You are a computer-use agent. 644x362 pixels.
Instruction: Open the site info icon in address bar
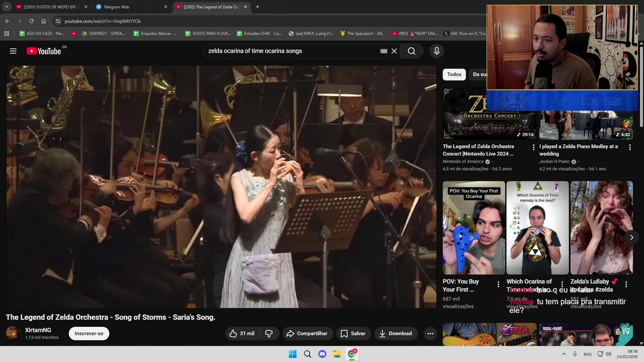pyautogui.click(x=58, y=21)
